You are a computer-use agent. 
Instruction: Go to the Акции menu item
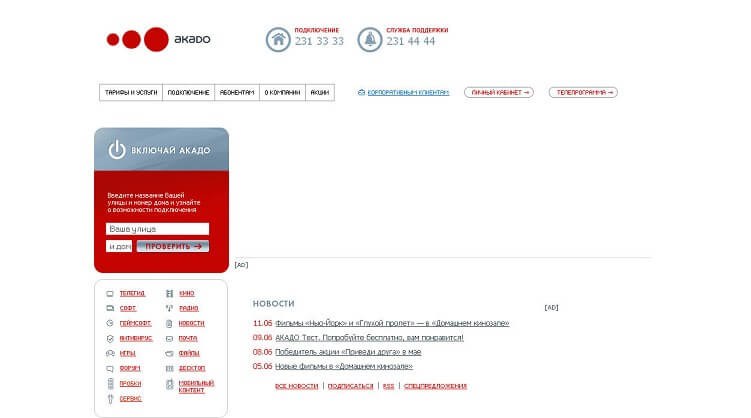pyautogui.click(x=319, y=92)
